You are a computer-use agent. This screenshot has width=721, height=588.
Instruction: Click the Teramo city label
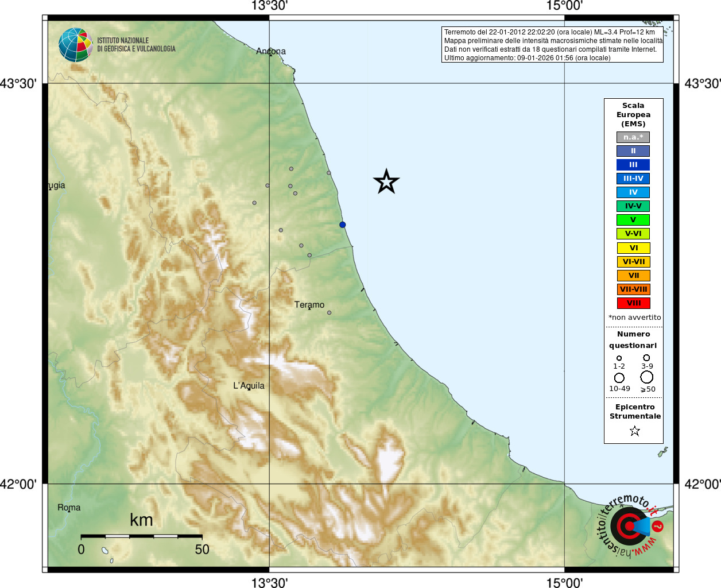[x=309, y=305]
